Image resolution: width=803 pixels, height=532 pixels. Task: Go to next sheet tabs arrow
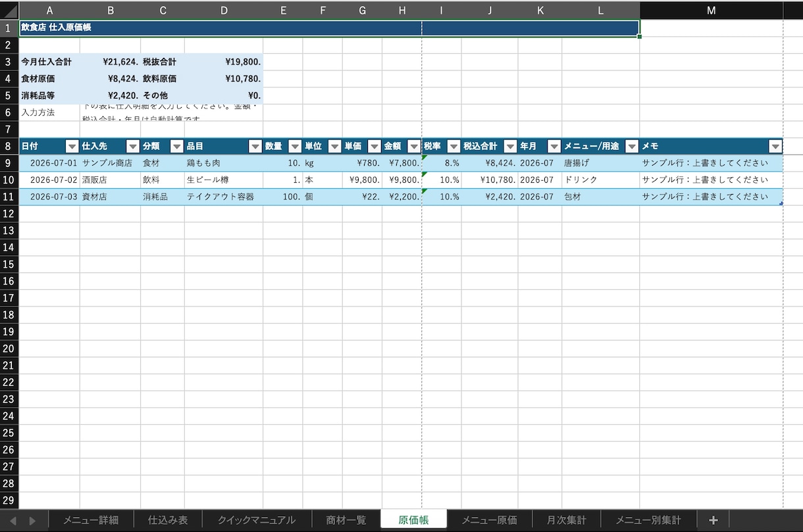[32, 521]
